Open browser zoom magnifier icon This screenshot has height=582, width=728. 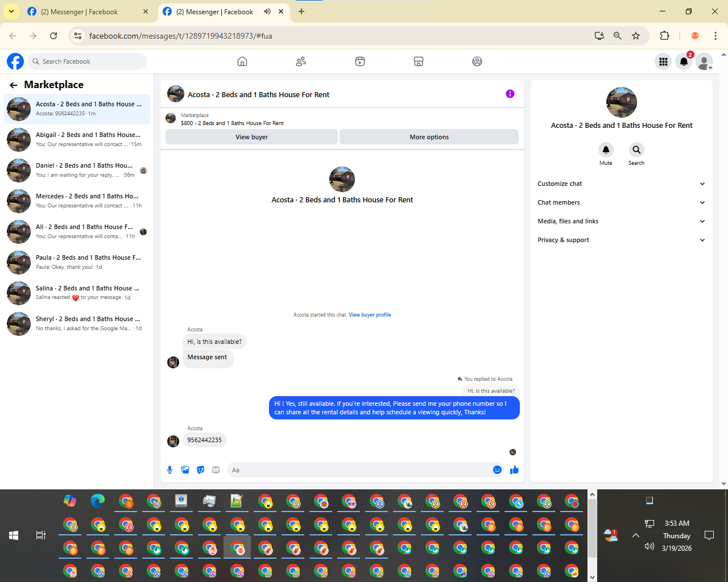[617, 36]
